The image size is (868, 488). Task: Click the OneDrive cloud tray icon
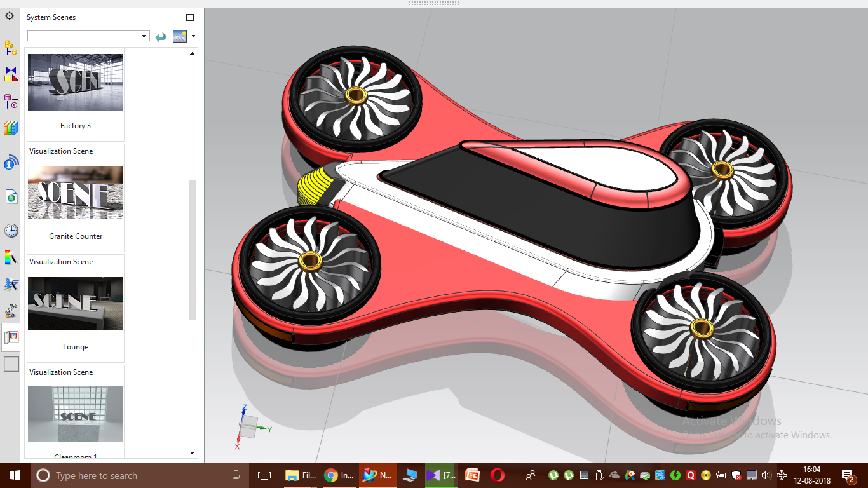[x=614, y=475]
